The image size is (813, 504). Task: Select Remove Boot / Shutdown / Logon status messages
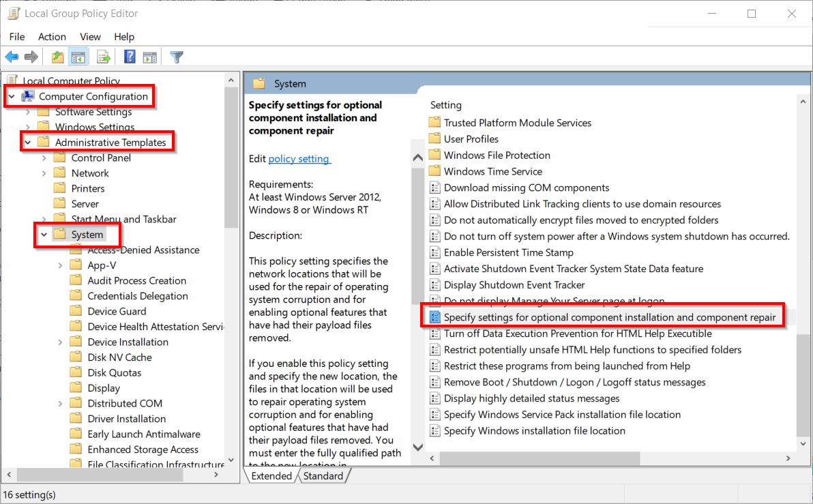pyautogui.click(x=574, y=382)
